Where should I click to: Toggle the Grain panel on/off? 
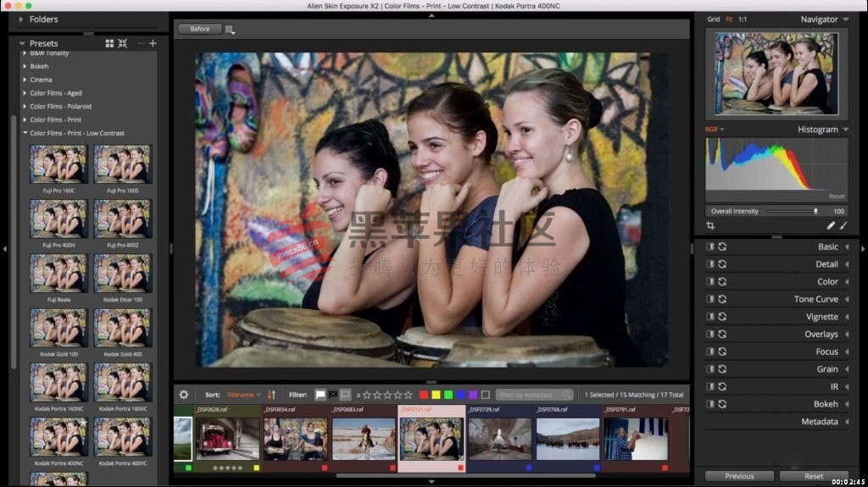pyautogui.click(x=710, y=369)
